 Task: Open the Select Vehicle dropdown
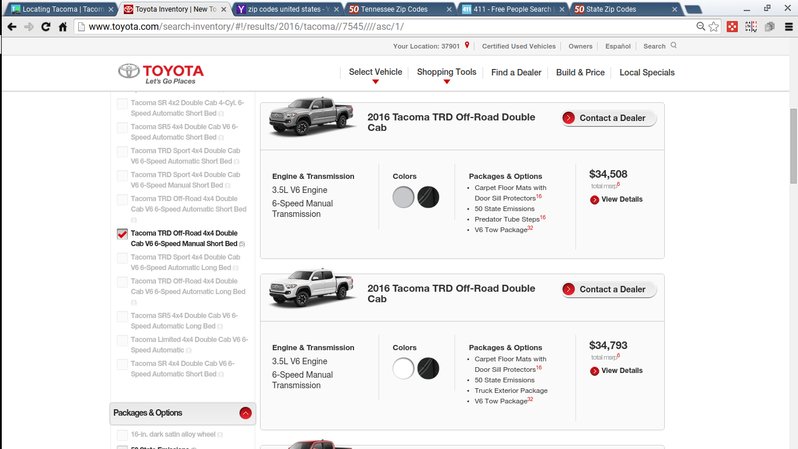(x=375, y=72)
